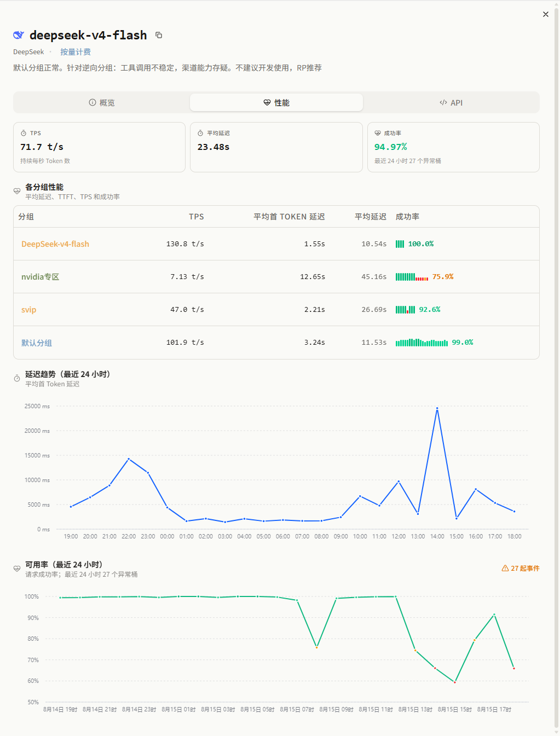Click the 71.7 t/s TPS value
Screen dimensions: 560x736
tap(42, 147)
